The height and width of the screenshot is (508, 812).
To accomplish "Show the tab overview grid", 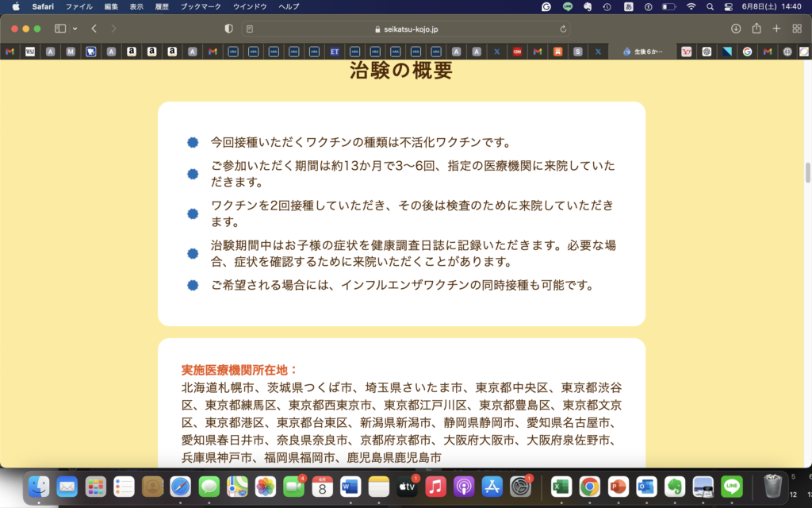I will (x=797, y=29).
